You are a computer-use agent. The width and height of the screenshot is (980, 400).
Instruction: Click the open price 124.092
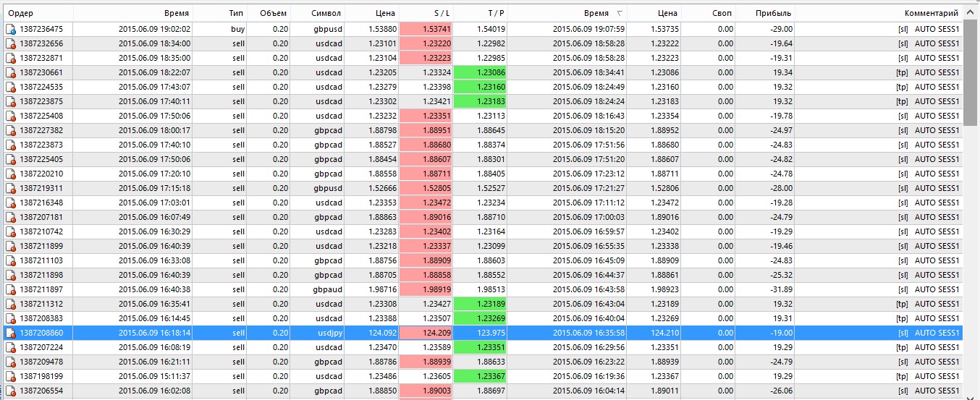[x=382, y=333]
